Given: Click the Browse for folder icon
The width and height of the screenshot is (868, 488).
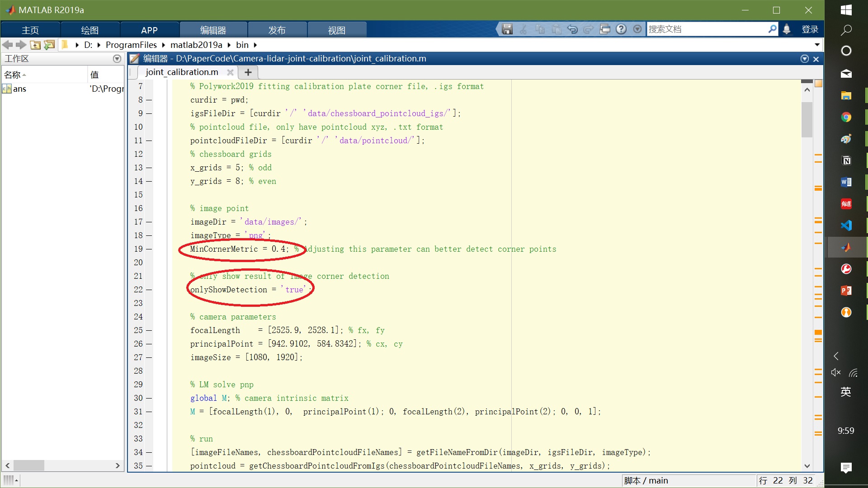Looking at the screenshot, I should pos(49,45).
